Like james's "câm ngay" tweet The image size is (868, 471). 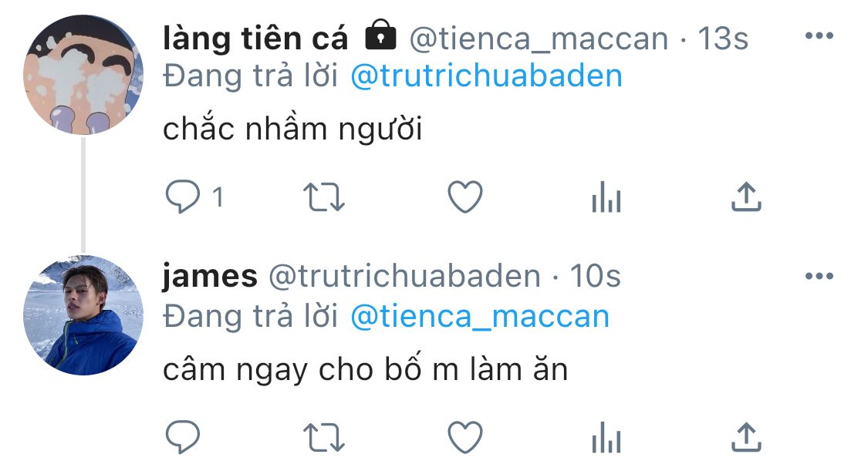pyautogui.click(x=465, y=437)
